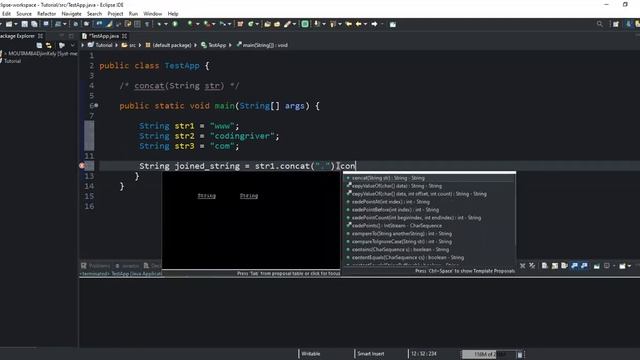The width and height of the screenshot is (640, 360).
Task: Click the Save All toolbar icon
Action: [34, 24]
